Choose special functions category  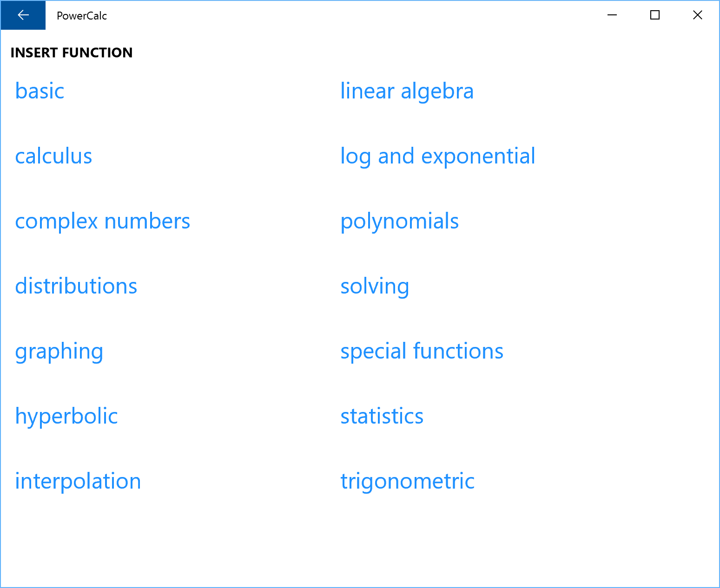[x=422, y=351]
